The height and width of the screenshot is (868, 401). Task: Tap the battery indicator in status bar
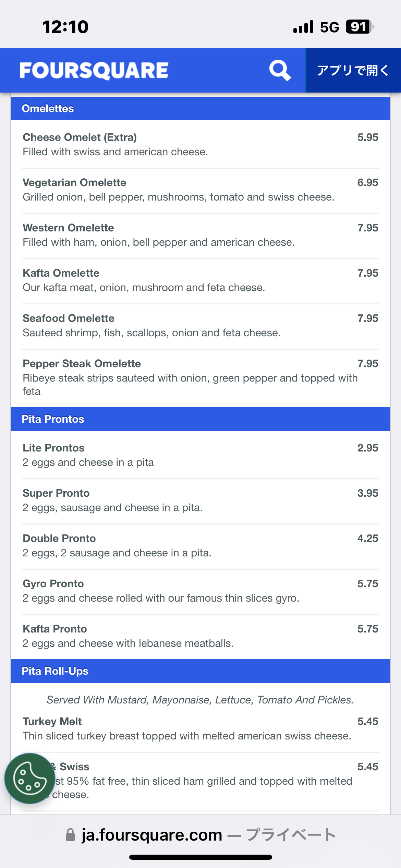[359, 27]
